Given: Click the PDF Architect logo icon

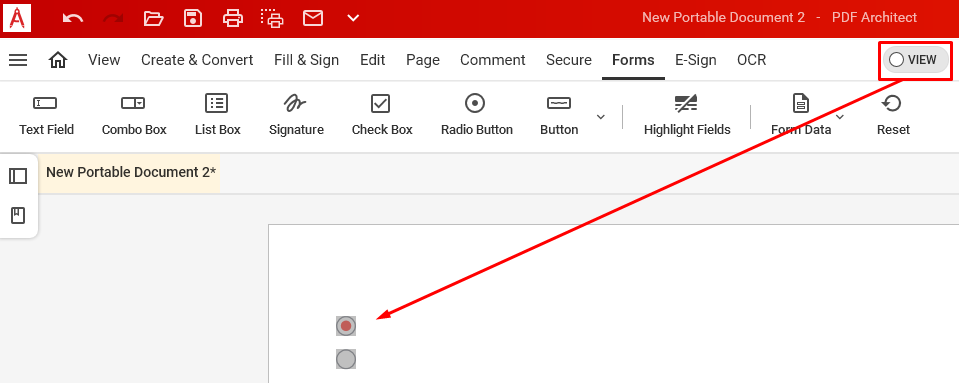Looking at the screenshot, I should point(17,18).
